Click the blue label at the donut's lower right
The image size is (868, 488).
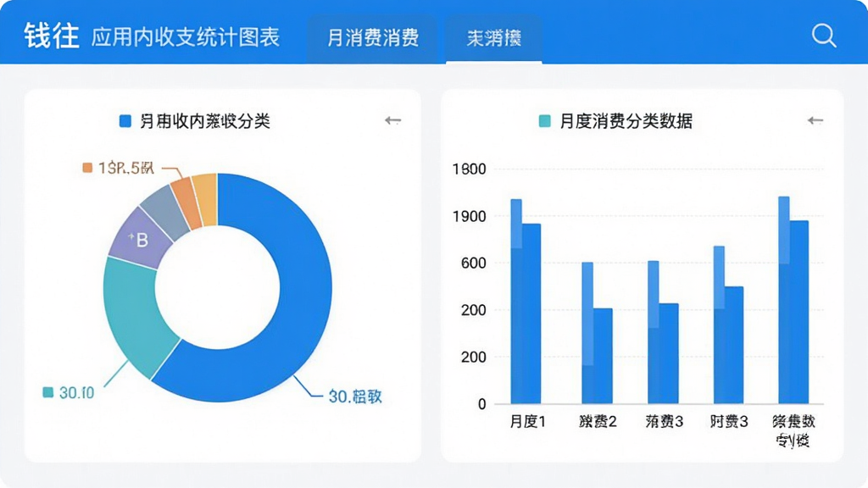tap(355, 396)
